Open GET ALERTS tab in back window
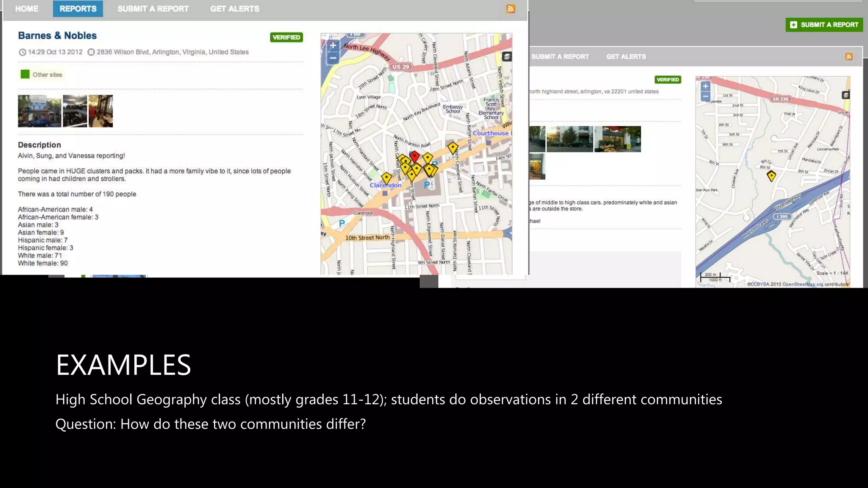This screenshot has height=488, width=868. click(626, 57)
